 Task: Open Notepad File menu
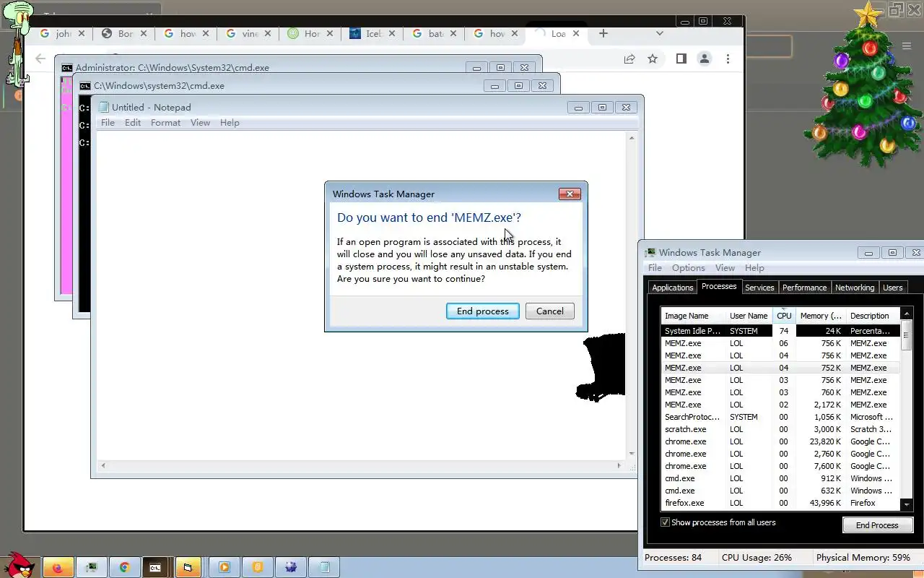108,123
